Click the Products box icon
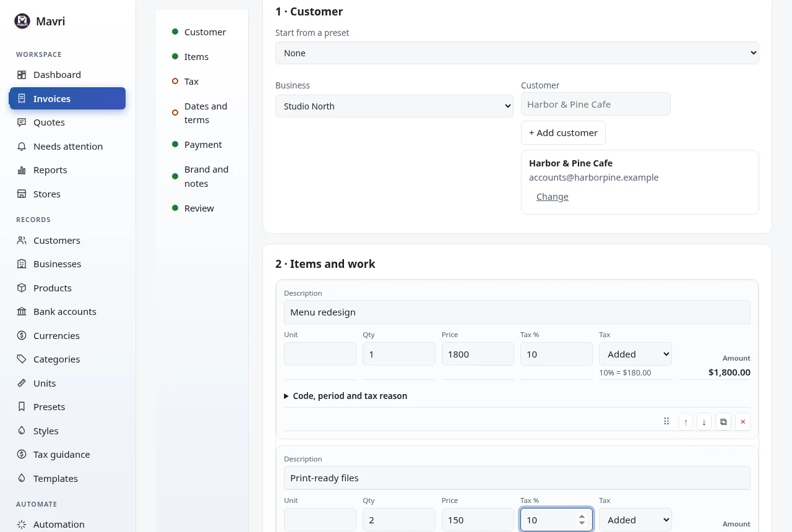 point(22,288)
